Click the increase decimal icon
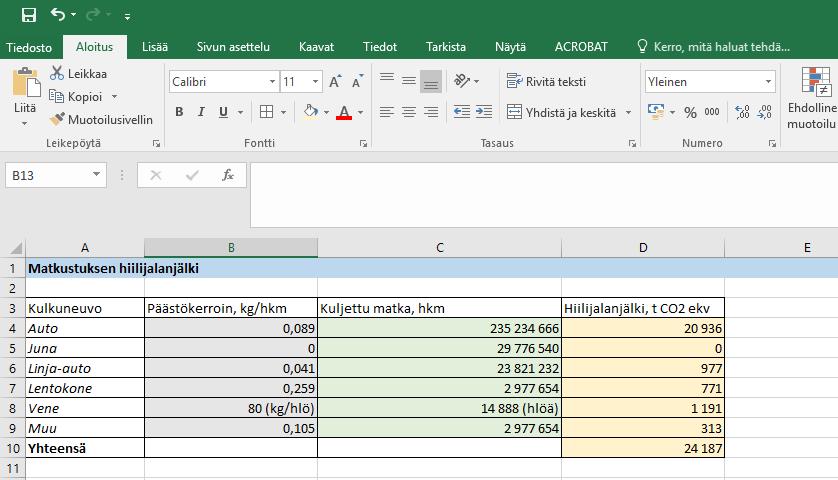 click(742, 112)
